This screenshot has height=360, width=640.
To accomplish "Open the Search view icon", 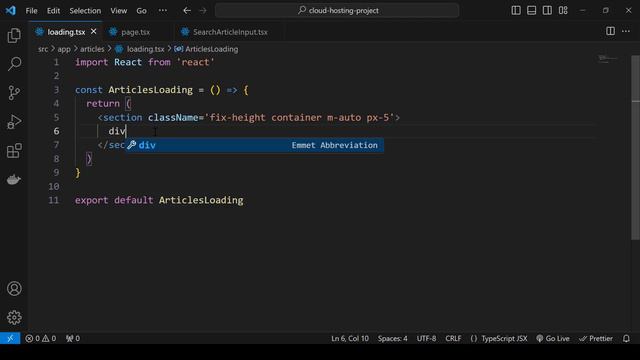I will (14, 64).
